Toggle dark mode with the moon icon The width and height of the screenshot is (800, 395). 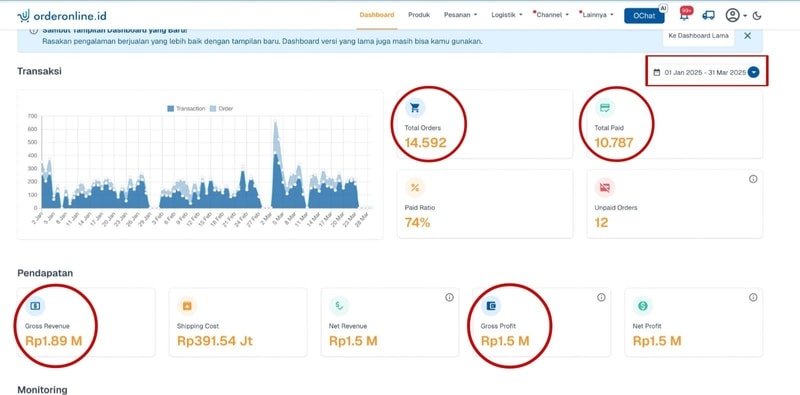tap(757, 16)
